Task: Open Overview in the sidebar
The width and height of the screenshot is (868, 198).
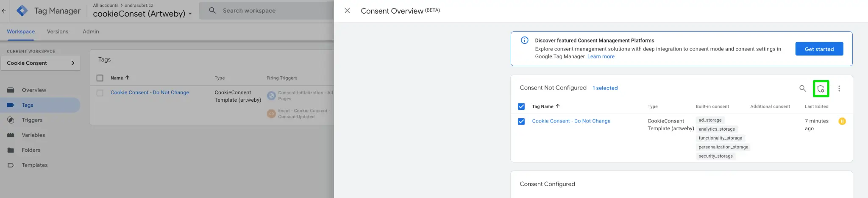Action: click(34, 90)
